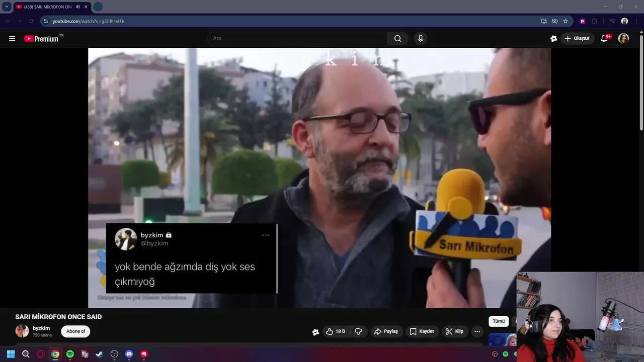Share the video with Paylaş
Image resolution: width=644 pixels, height=362 pixels.
coord(386,331)
